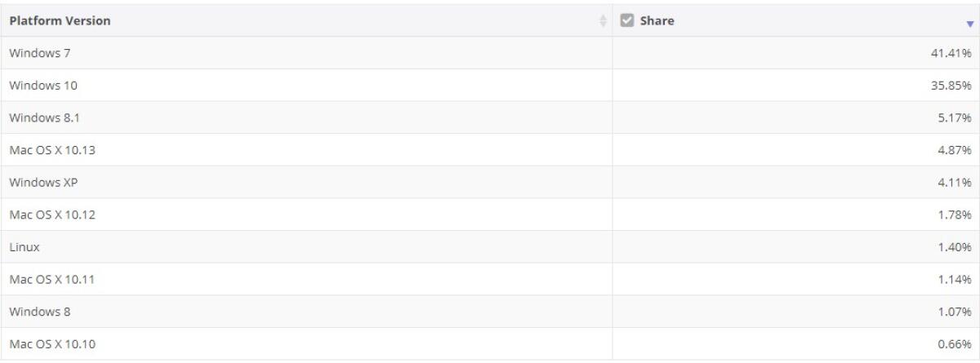Select the 0.66% share cell
Viewport: 980px width, 363px height.
(x=955, y=343)
